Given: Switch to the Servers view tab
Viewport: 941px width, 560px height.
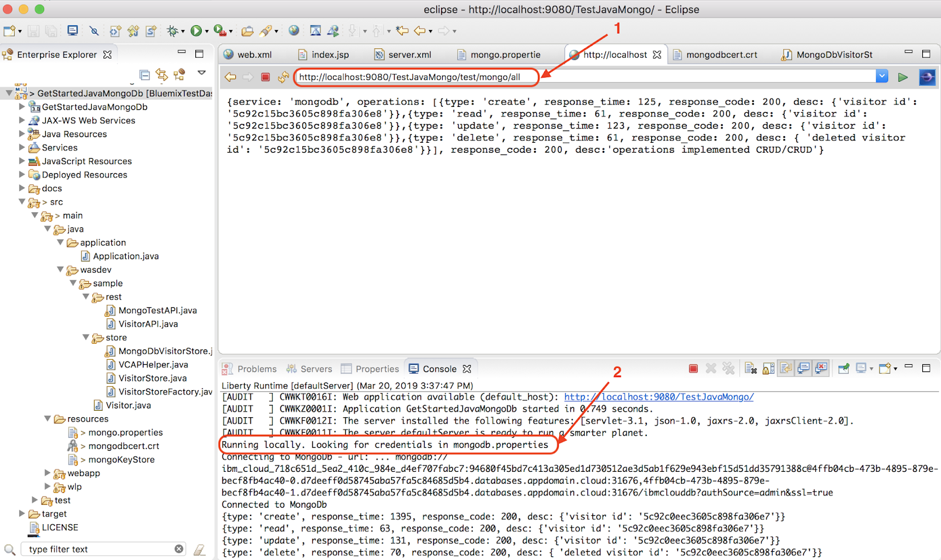Looking at the screenshot, I should 309,369.
